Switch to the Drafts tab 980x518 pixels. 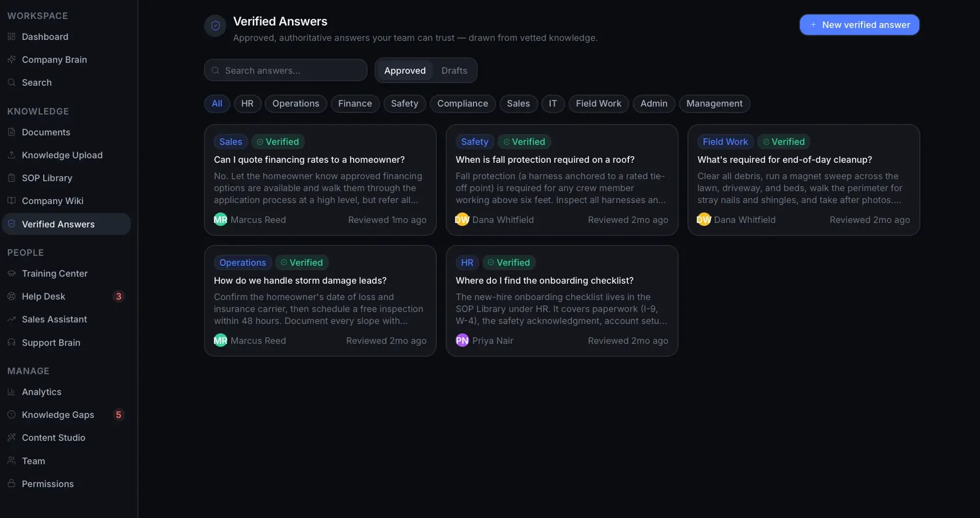(454, 70)
